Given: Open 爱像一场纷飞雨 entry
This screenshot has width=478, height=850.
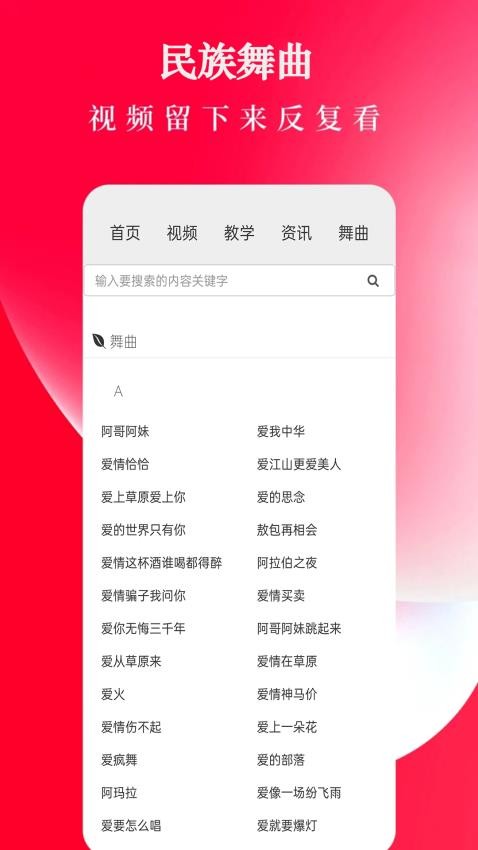Looking at the screenshot, I should coord(299,793).
